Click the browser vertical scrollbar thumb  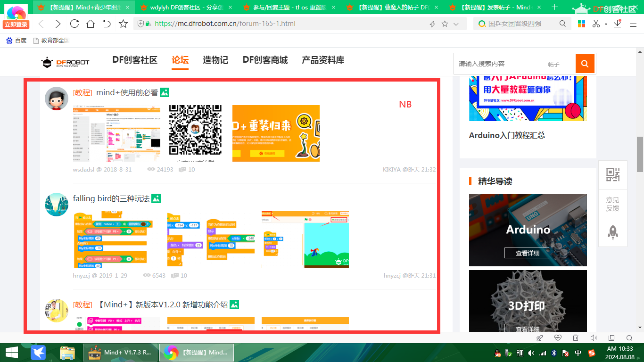coord(640,155)
